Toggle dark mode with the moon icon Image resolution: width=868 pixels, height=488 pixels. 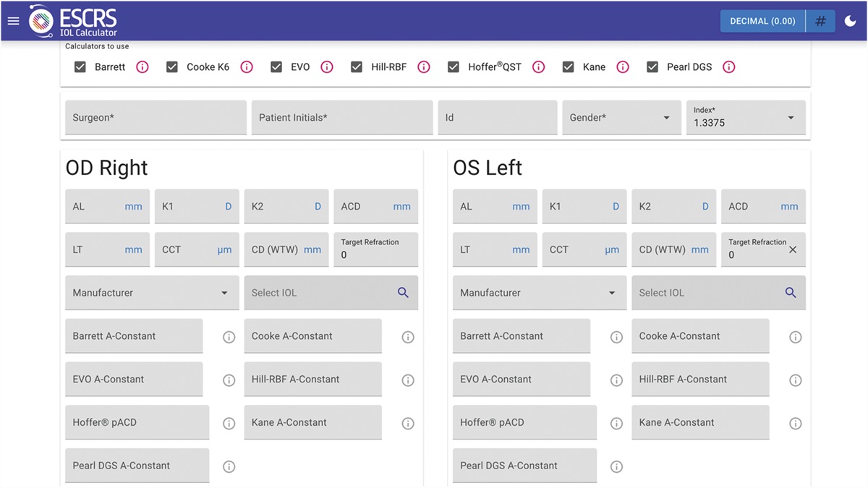[x=850, y=21]
